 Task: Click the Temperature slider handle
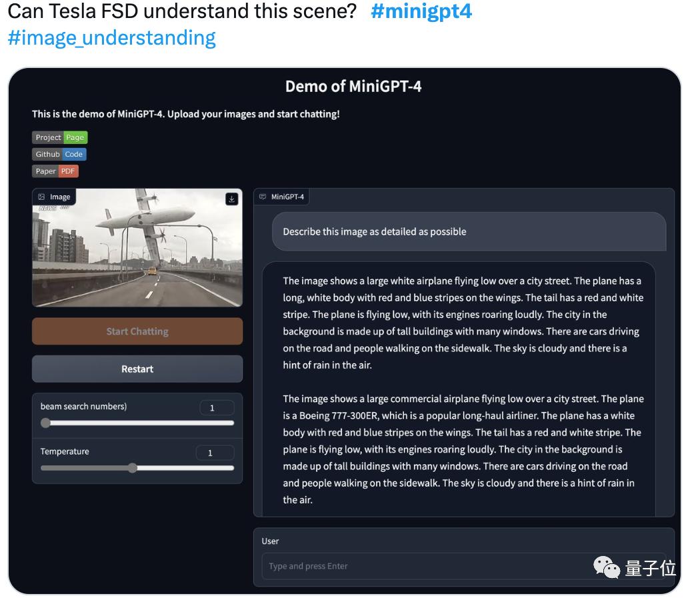[132, 468]
